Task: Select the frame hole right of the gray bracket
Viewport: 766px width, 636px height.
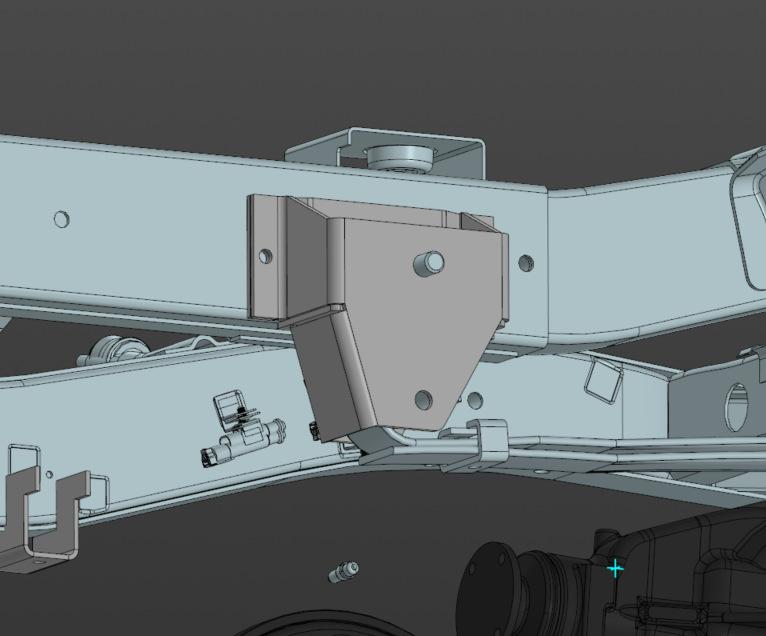Action: point(526,264)
